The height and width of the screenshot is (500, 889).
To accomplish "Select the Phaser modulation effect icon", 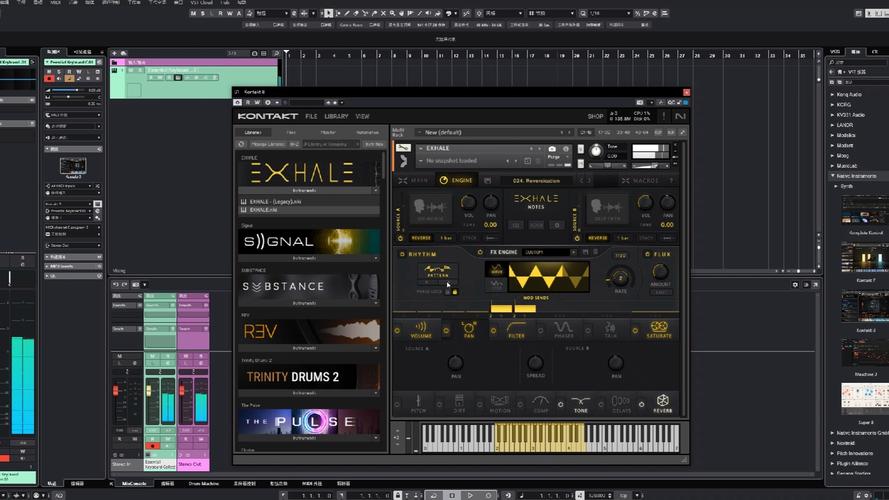I will tap(564, 327).
